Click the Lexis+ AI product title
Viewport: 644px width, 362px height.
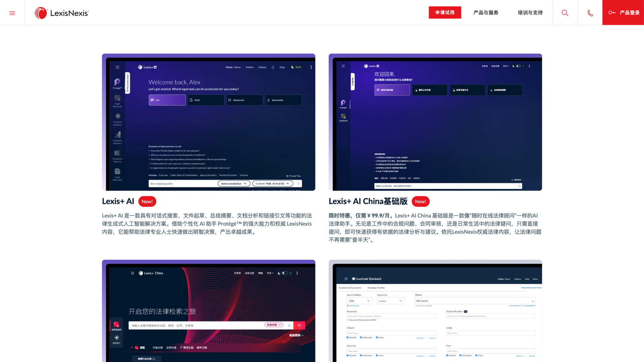coord(118,201)
